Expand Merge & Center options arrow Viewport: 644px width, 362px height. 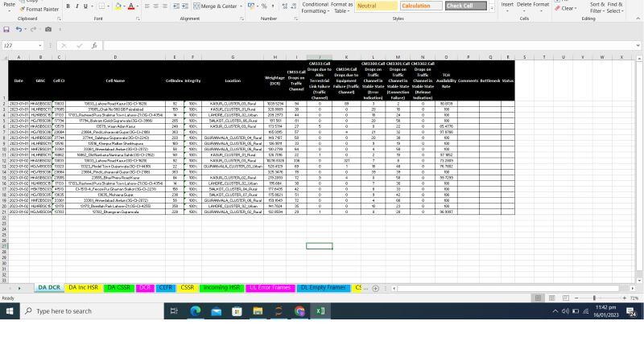point(241,6)
